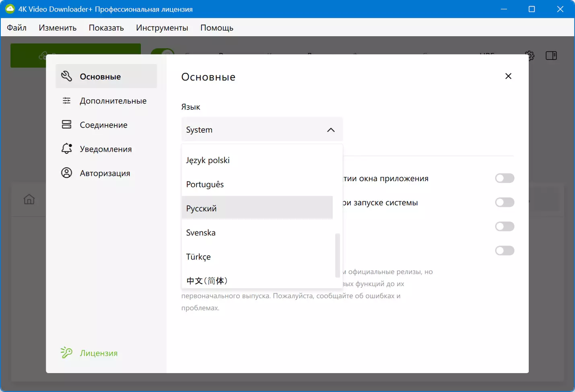The height and width of the screenshot is (392, 575).
Task: Click the language list scrollbar
Action: tap(337, 255)
